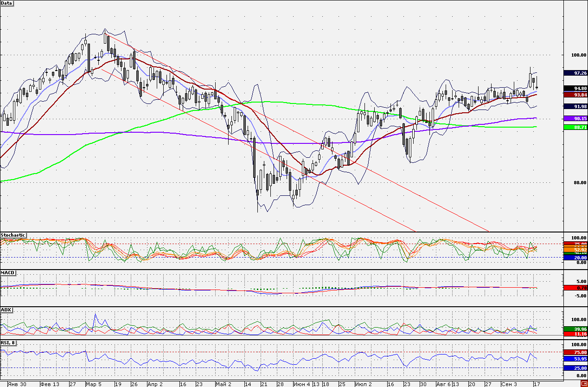Click the 'Авг 6' date on the time axis
Screen dimensions: 588x387
(x=443, y=384)
